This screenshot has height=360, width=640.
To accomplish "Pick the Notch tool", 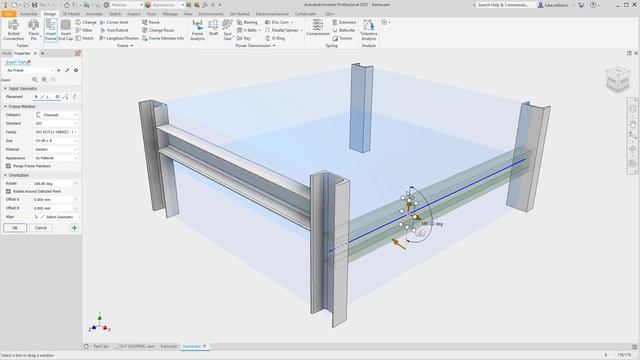I will [84, 38].
